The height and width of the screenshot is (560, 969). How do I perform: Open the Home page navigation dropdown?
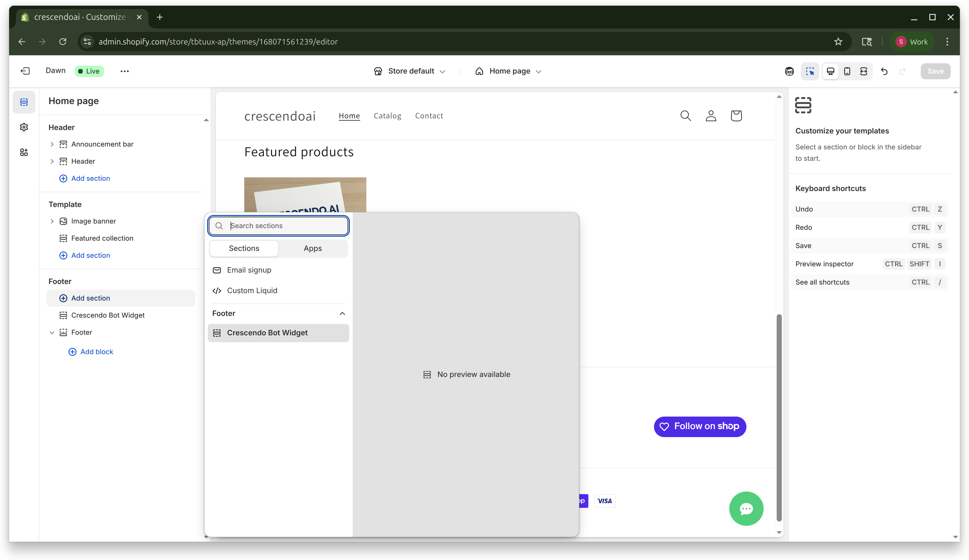pyautogui.click(x=508, y=71)
